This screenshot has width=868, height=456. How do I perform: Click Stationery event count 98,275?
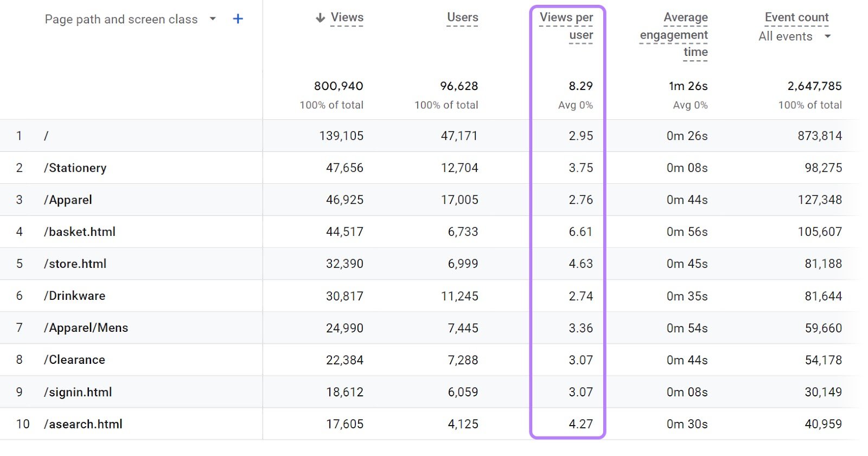823,168
